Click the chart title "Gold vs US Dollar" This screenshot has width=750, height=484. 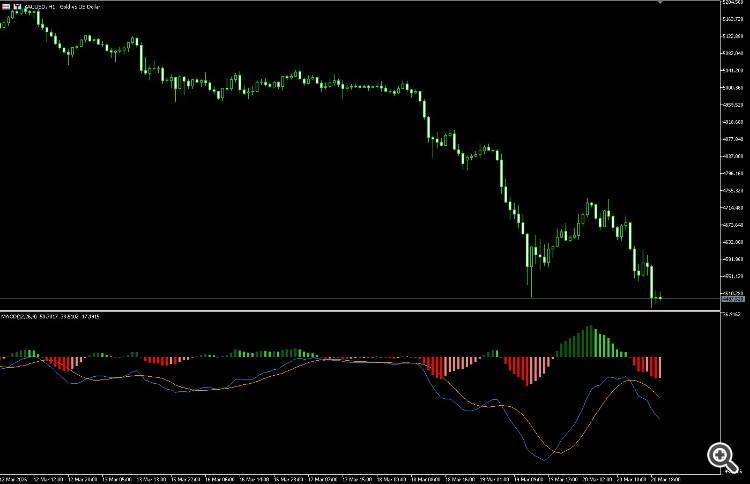tap(80, 7)
